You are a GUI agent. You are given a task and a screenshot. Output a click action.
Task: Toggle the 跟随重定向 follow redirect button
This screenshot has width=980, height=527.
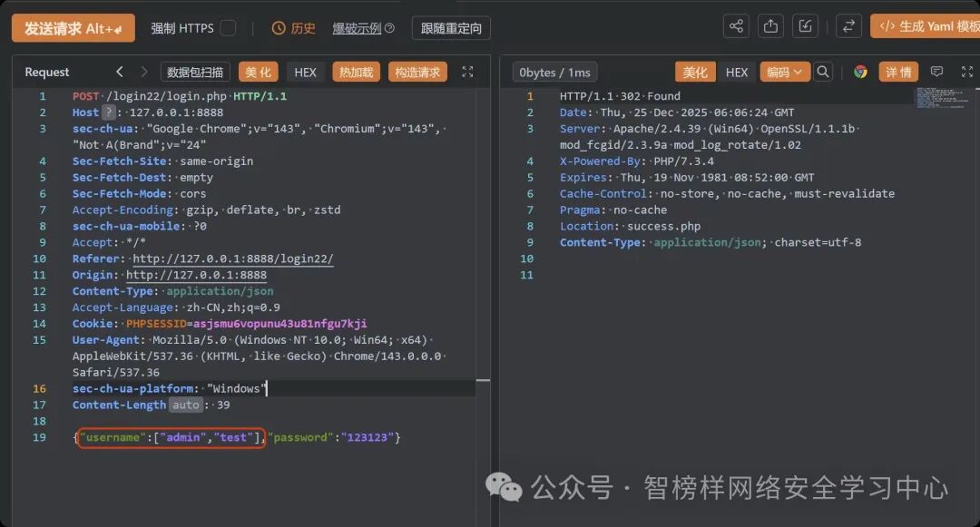point(451,28)
